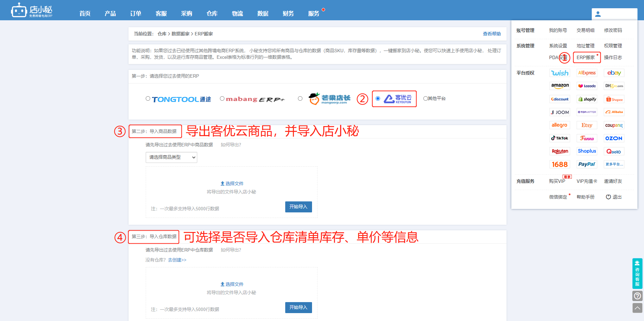Screen dimensions: 644x321
Task: Select 其他平台 radio button
Action: point(425,99)
